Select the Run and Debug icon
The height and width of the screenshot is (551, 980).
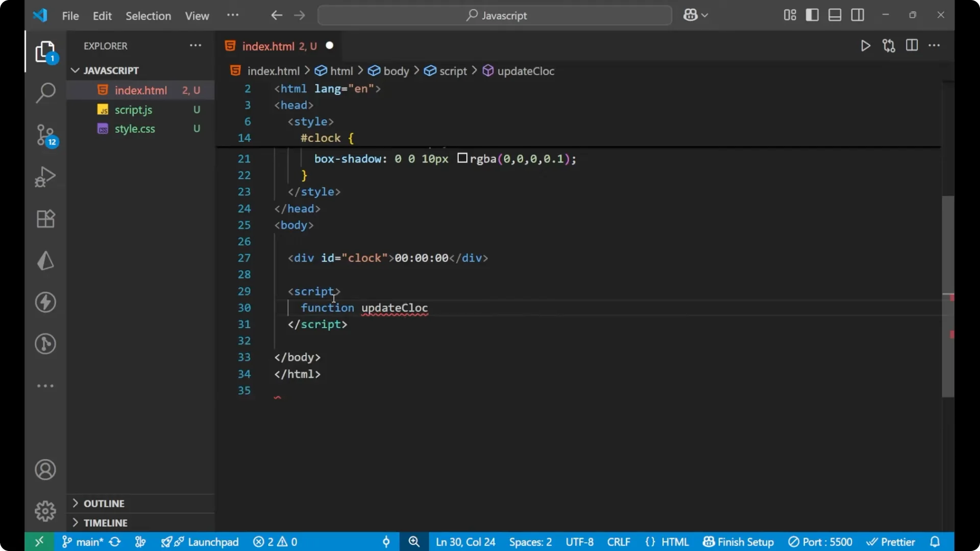tap(45, 176)
